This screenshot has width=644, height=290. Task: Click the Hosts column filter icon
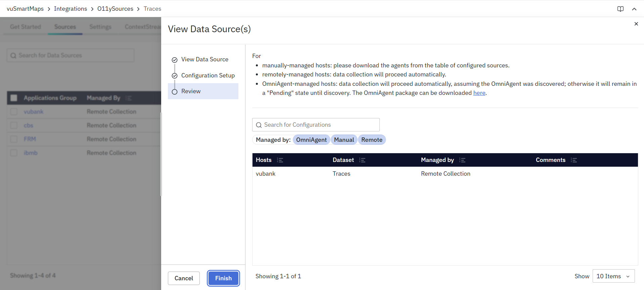point(280,160)
